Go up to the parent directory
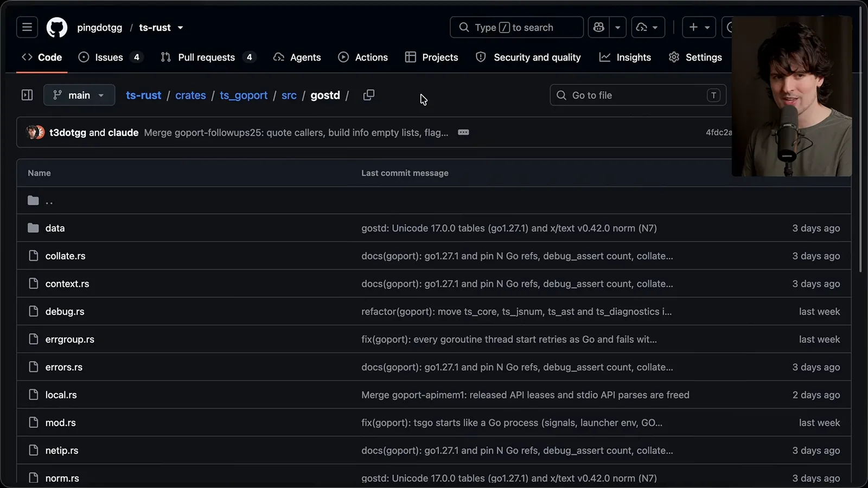868x488 pixels. click(49, 201)
